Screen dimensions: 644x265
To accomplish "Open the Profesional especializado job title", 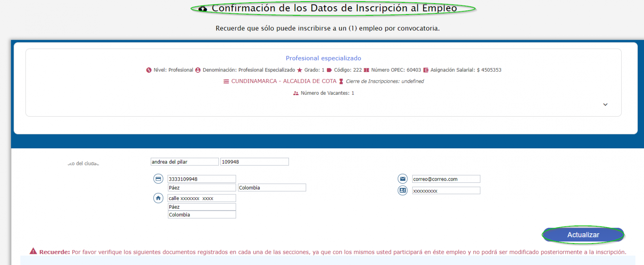I will pos(323,58).
